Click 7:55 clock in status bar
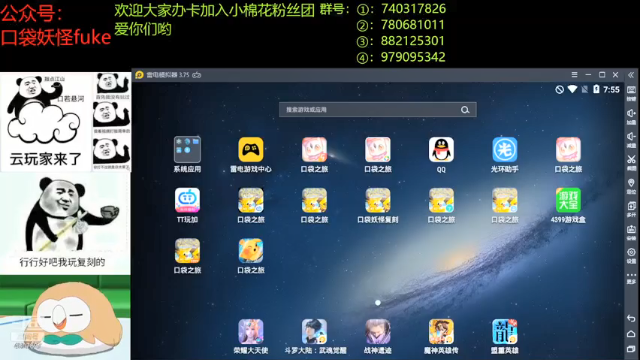The width and height of the screenshot is (640, 360). point(611,89)
